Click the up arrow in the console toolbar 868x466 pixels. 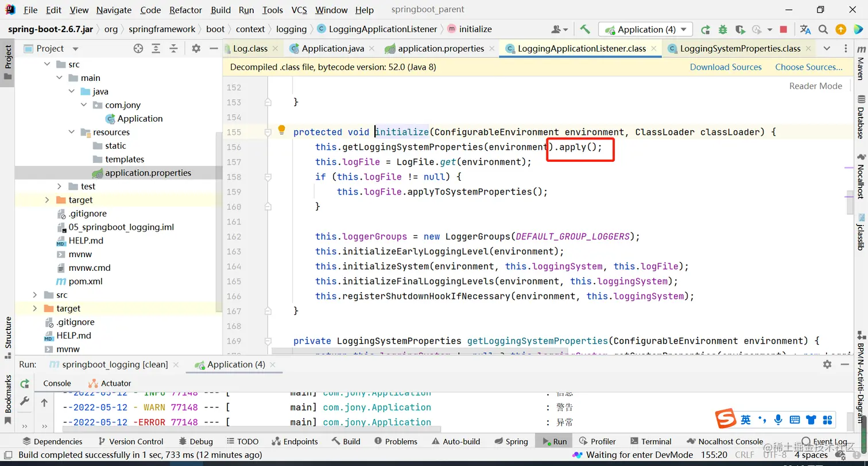tap(44, 403)
